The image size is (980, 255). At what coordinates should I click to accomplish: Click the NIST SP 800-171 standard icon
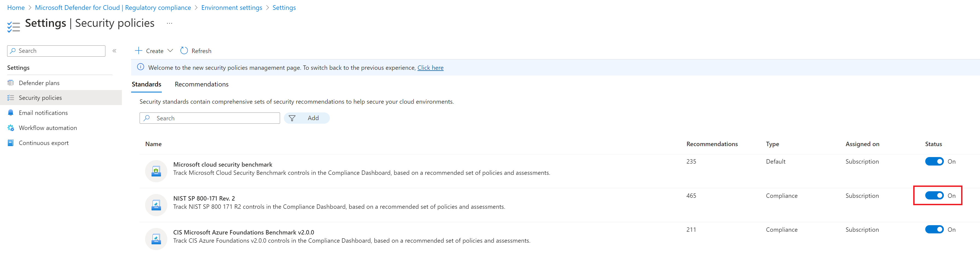point(156,205)
